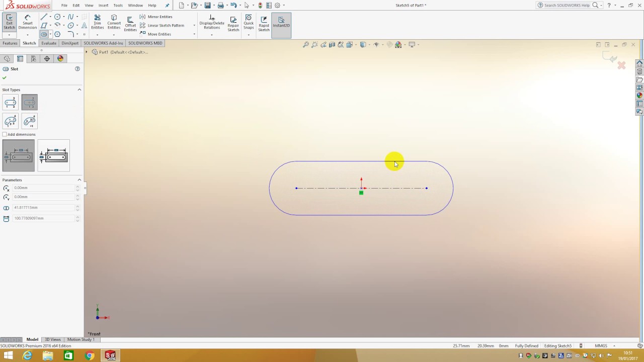Switch to the 3D Views tab
The image size is (644, 362).
pyautogui.click(x=52, y=339)
